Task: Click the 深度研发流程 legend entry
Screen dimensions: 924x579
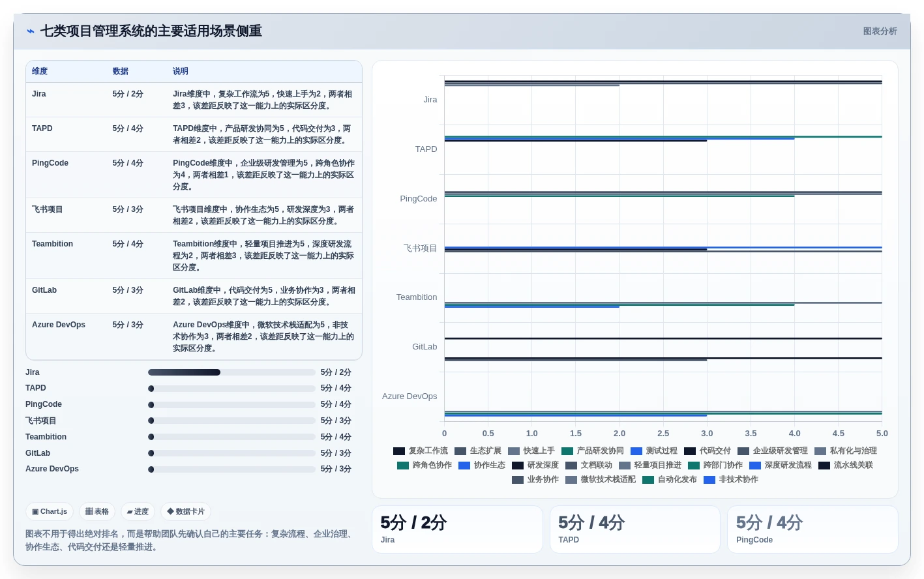Action: click(780, 465)
